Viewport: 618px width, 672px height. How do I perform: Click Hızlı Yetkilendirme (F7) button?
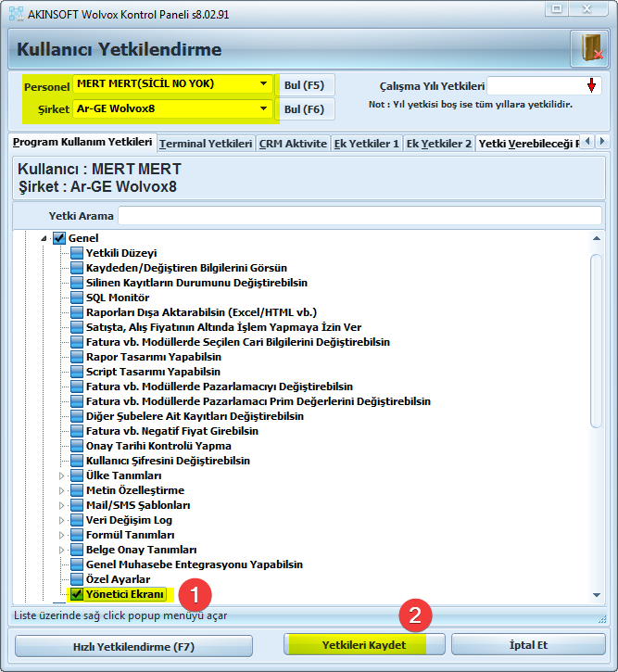click(133, 646)
